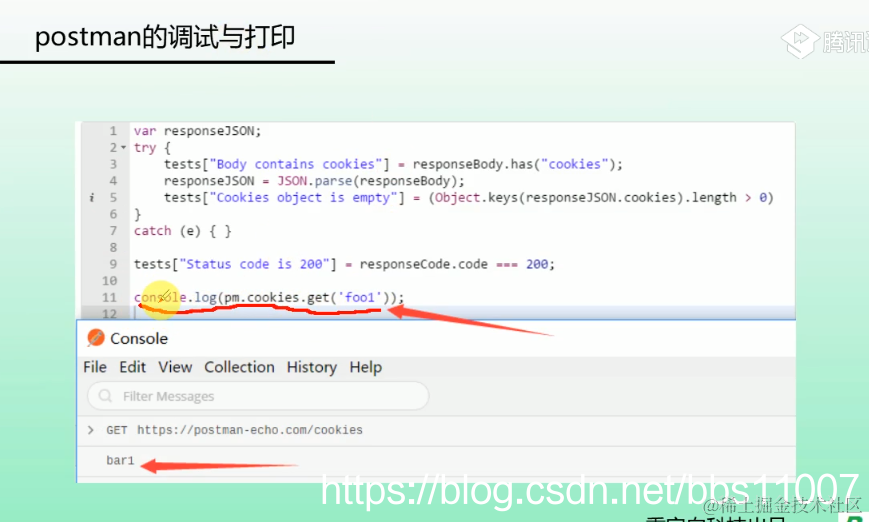The image size is (869, 522).
Task: Open the View menu in Console
Action: pyautogui.click(x=175, y=367)
